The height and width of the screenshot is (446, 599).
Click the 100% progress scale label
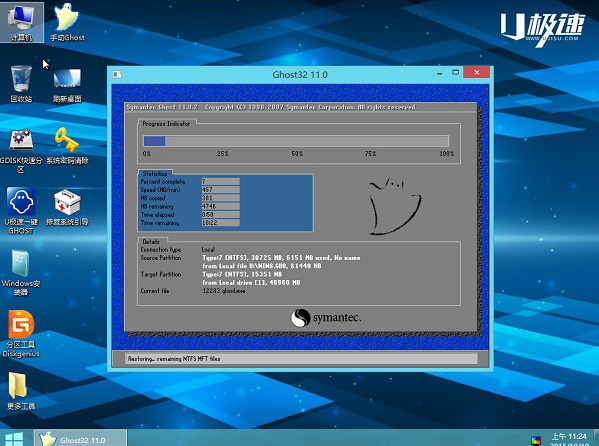[447, 154]
